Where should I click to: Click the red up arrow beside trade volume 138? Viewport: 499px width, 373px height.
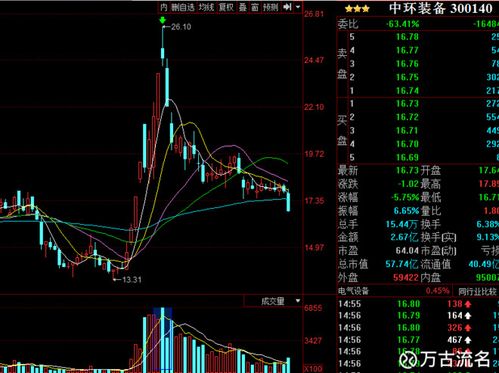[468, 304]
